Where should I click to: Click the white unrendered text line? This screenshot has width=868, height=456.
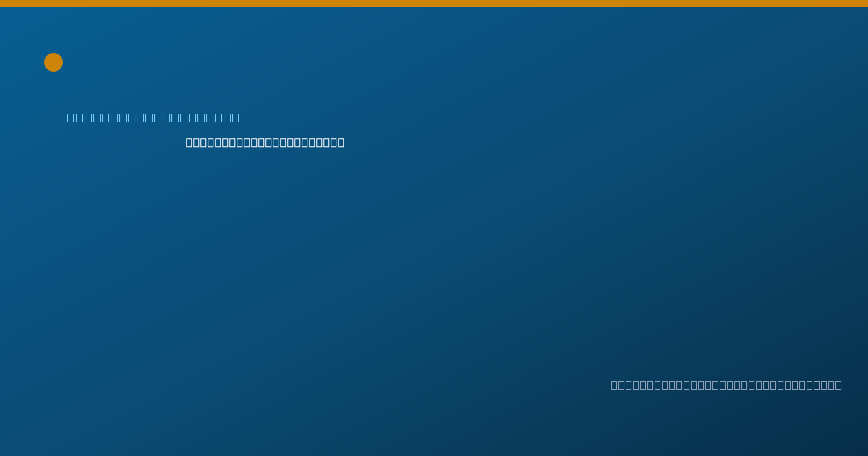pos(265,143)
